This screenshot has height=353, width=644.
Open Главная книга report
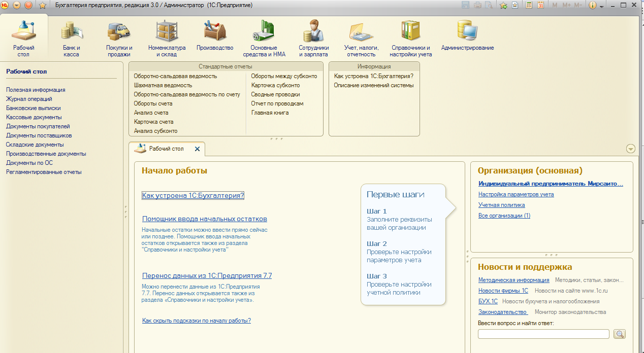270,113
